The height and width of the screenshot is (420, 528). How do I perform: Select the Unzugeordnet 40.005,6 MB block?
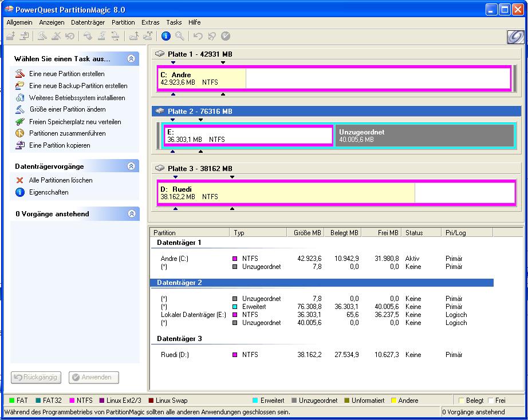pos(424,136)
